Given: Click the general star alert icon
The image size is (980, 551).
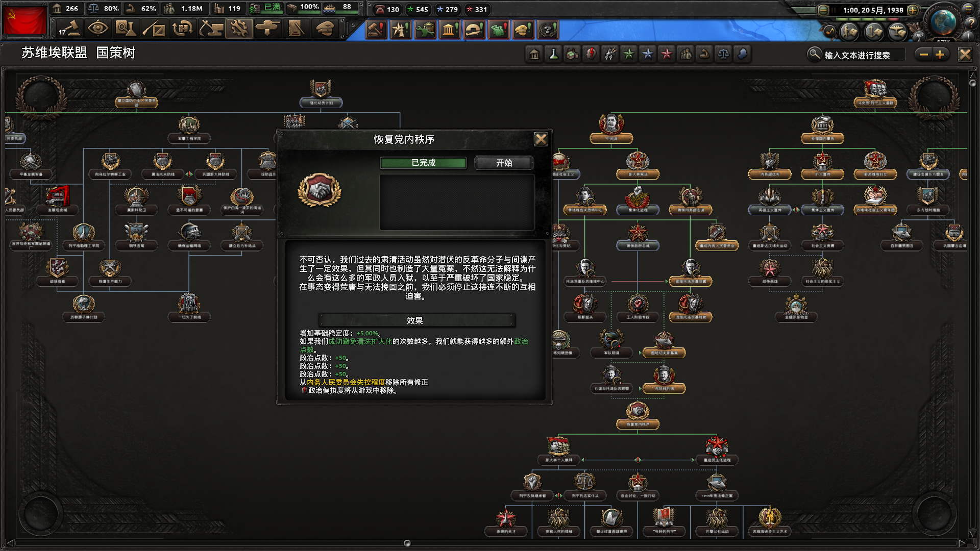Looking at the screenshot, I should (x=401, y=30).
